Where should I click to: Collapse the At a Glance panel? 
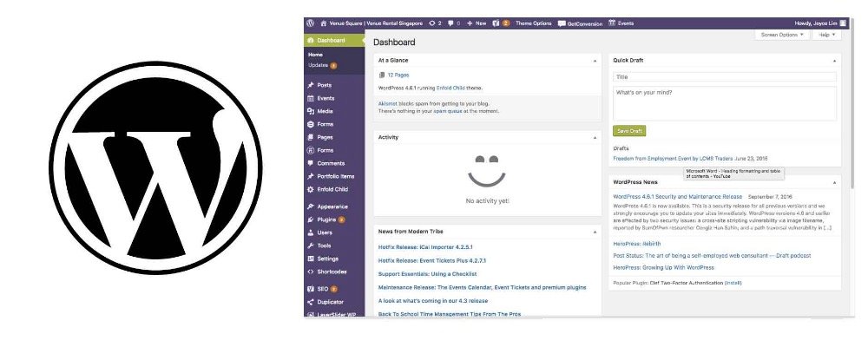(x=595, y=61)
